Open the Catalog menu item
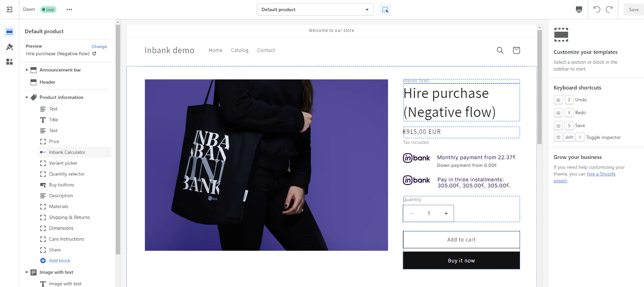The height and width of the screenshot is (287, 644). [x=239, y=50]
